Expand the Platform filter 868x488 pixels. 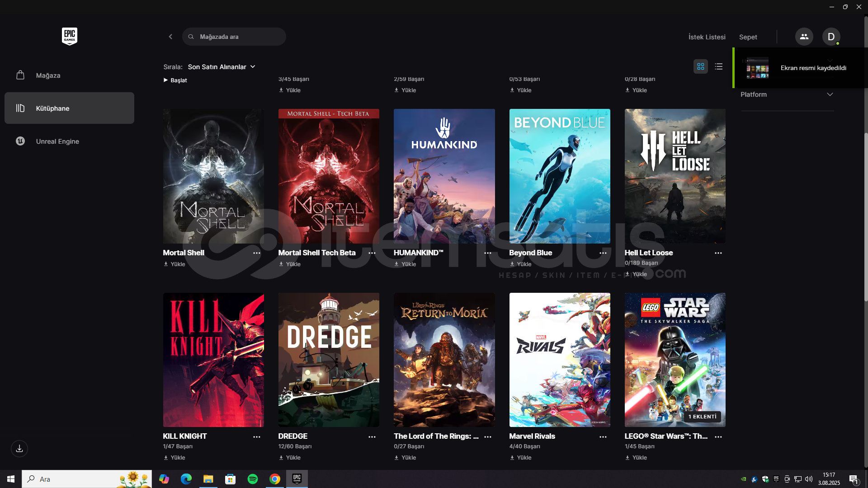pos(787,94)
